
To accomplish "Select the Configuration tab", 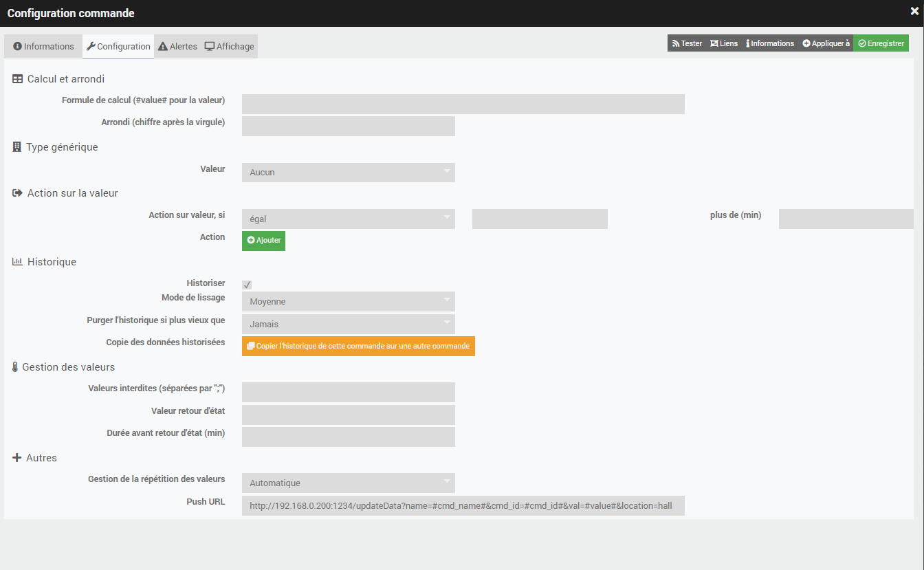I will click(118, 47).
